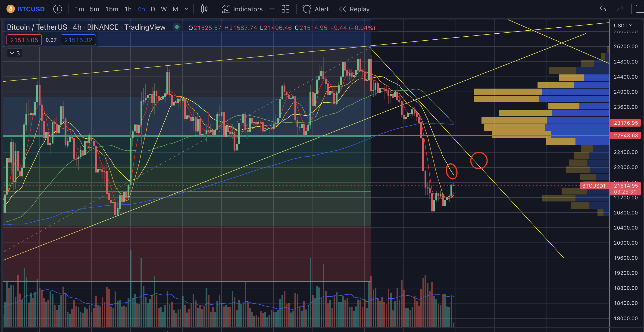Viewport: 644px width, 332px height.
Task: Click the blue buy price 21515.32 button
Action: pos(78,40)
